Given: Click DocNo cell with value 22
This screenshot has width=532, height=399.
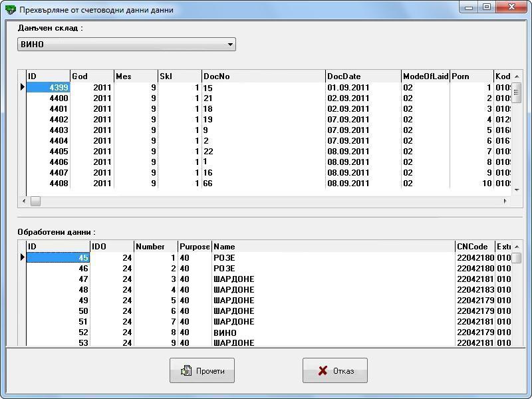Looking at the screenshot, I should (263, 152).
